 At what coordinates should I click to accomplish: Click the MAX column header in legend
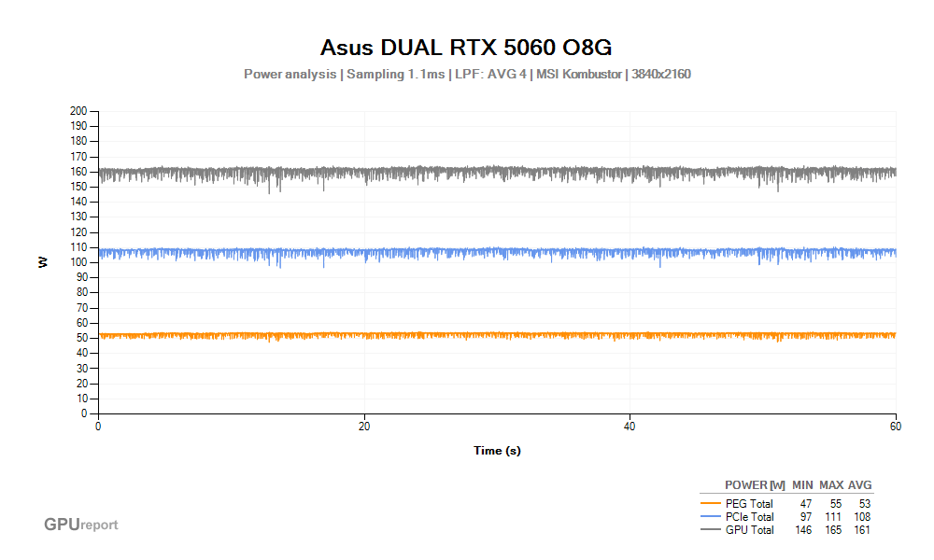coord(831,485)
